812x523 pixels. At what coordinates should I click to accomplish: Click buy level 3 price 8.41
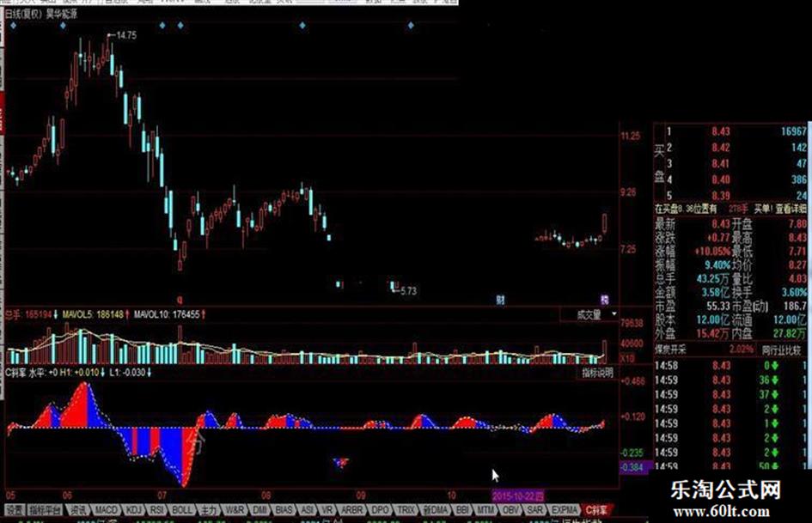point(720,164)
